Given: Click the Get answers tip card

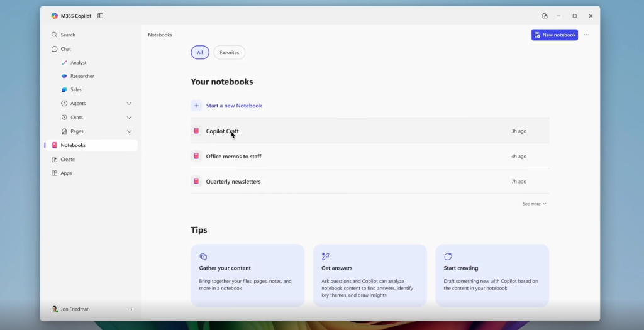Looking at the screenshot, I should coord(370,275).
